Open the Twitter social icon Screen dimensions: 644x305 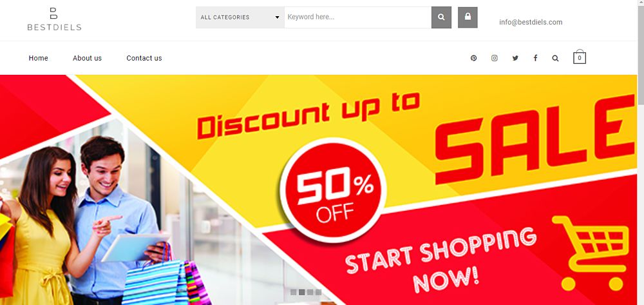coord(515,59)
